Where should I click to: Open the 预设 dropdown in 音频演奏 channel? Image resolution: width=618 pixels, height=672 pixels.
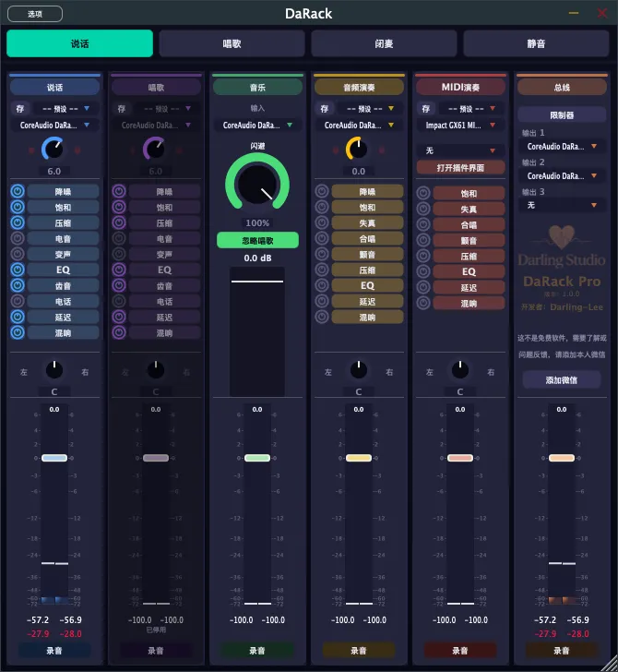[x=370, y=109]
